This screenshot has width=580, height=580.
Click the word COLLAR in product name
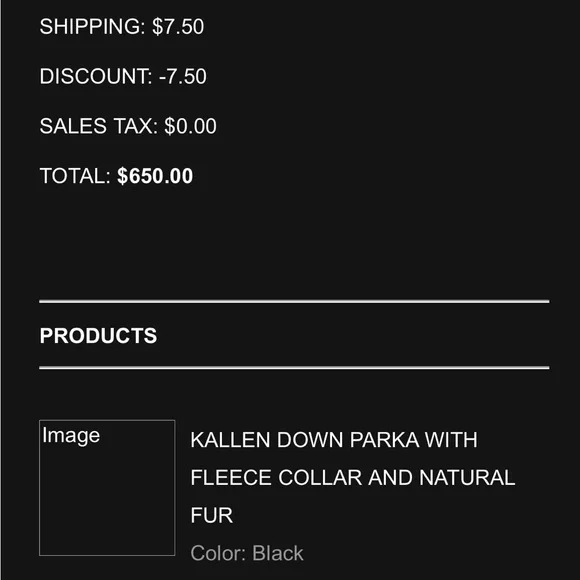[320, 477]
